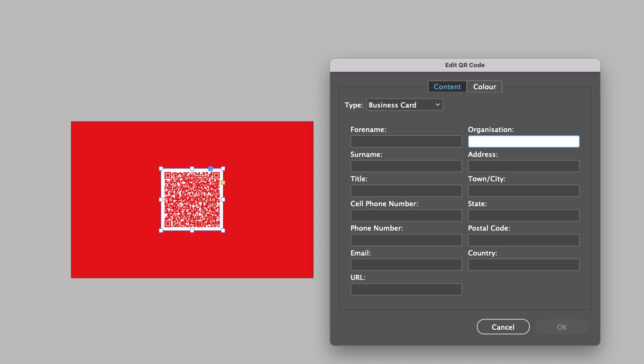This screenshot has height=364, width=644.
Task: Click the yellow live corner handle on the QR frame
Action: point(223,183)
